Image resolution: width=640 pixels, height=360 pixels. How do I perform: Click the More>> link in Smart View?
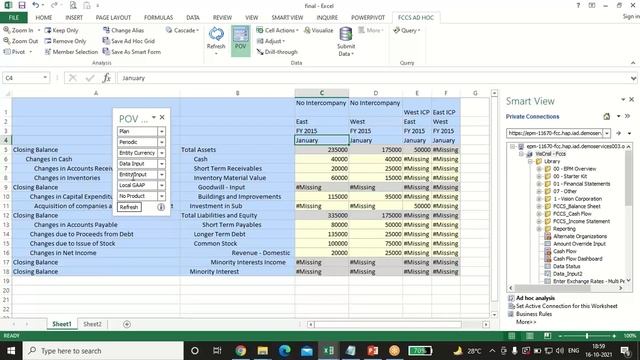[x=526, y=322]
